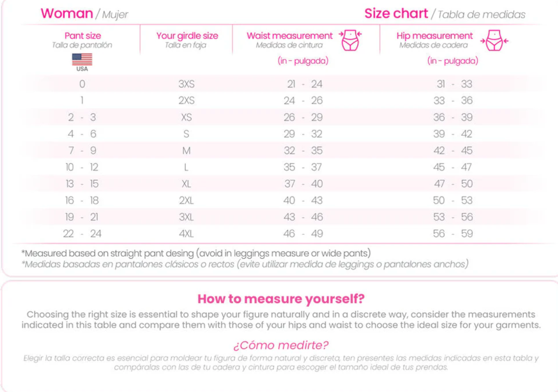Click the pant size 22 - 24 cell

(x=82, y=234)
